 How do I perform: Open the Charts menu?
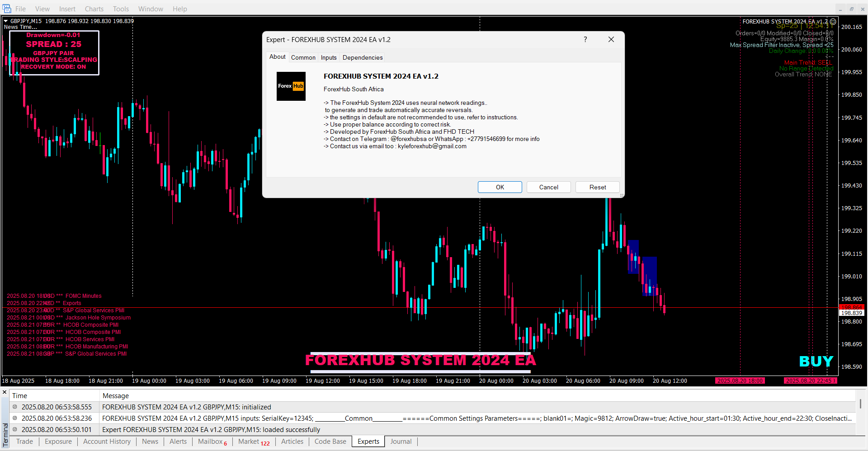pos(94,9)
